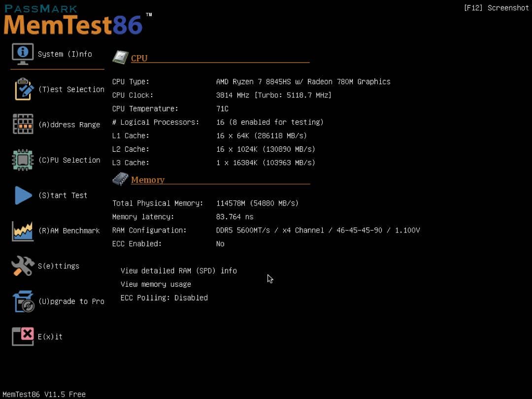
Task: Toggle the ECC Polling: Disabled option
Action: [164, 298]
